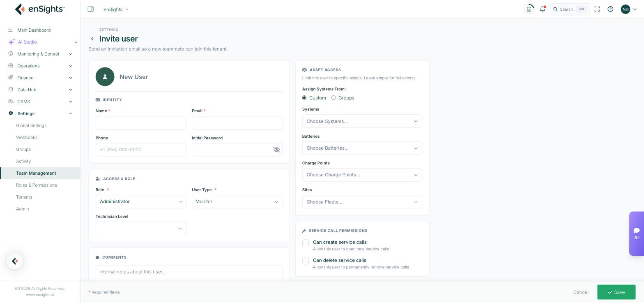
Task: Toggle the sidebar panel icon
Action: click(x=91, y=9)
